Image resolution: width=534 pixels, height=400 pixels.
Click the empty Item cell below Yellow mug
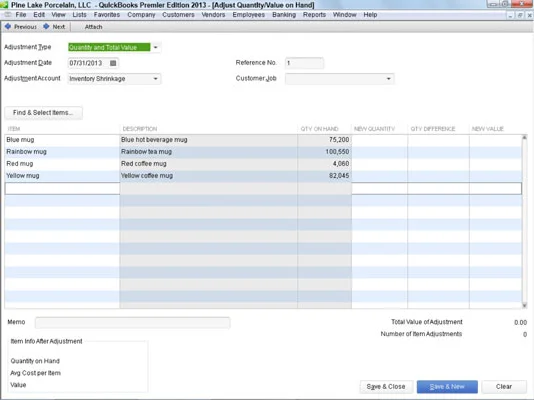point(62,189)
